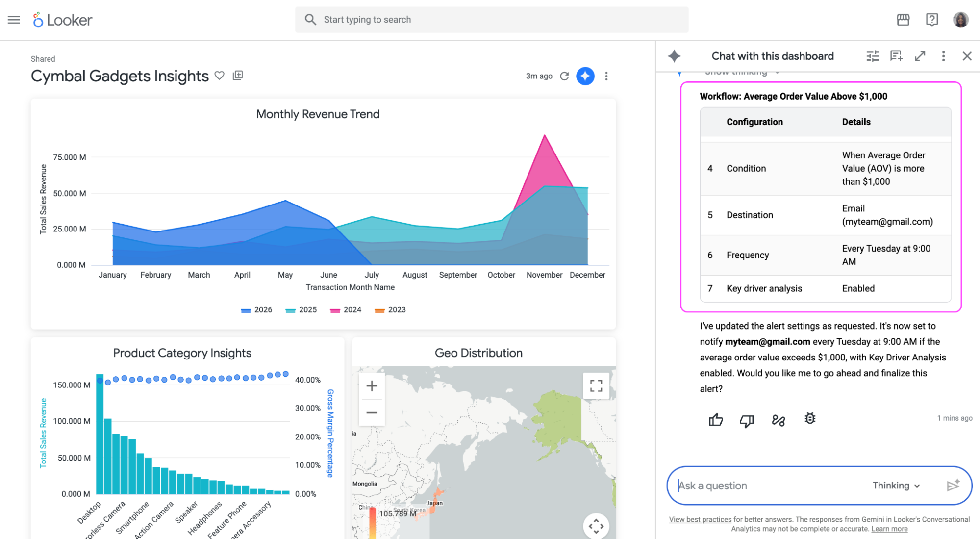Click the map pan control icon
The height and width of the screenshot is (539, 980).
tap(596, 527)
